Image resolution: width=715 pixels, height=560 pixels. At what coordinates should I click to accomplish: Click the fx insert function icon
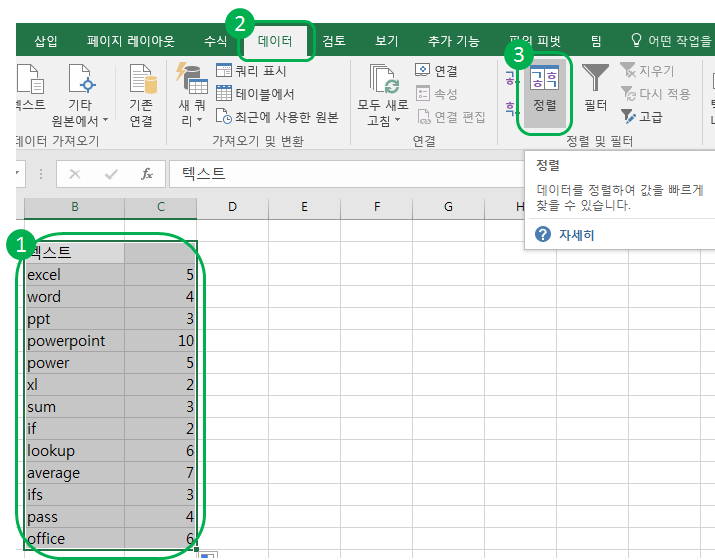(146, 174)
